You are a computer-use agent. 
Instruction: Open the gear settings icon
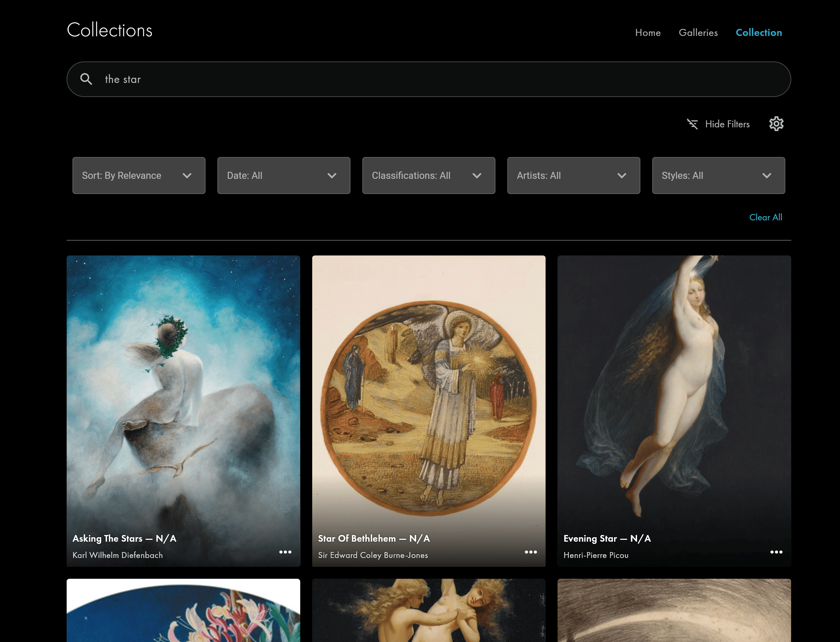776,124
